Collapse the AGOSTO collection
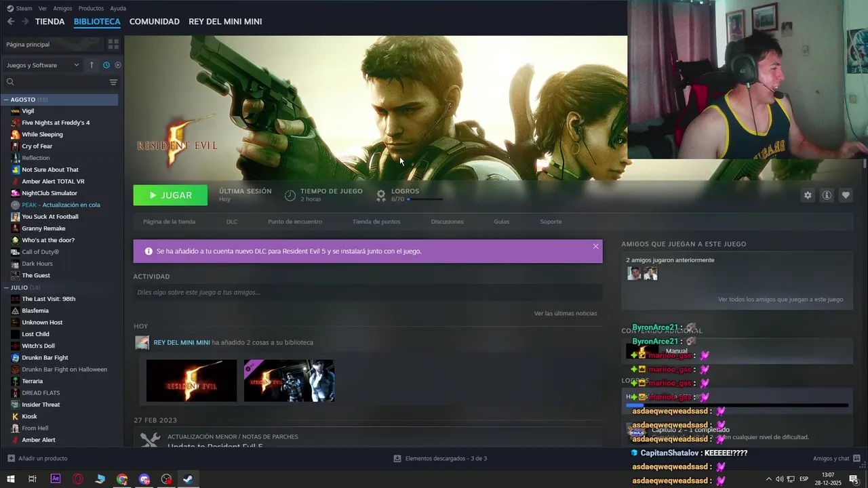The height and width of the screenshot is (488, 868). pos(6,100)
